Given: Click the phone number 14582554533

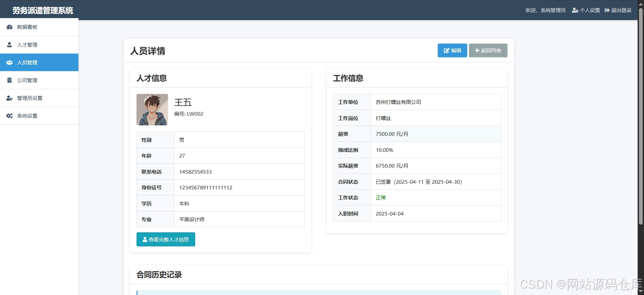Looking at the screenshot, I should click(195, 172).
